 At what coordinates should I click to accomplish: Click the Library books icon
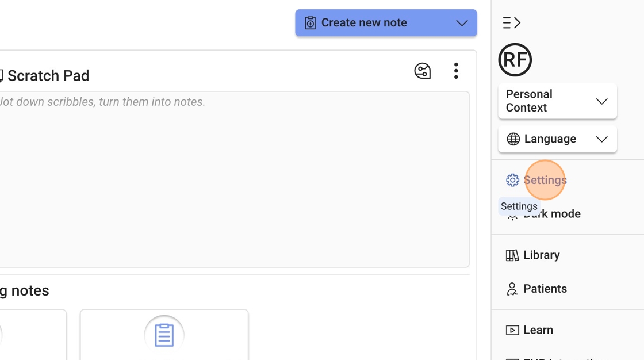pos(512,255)
